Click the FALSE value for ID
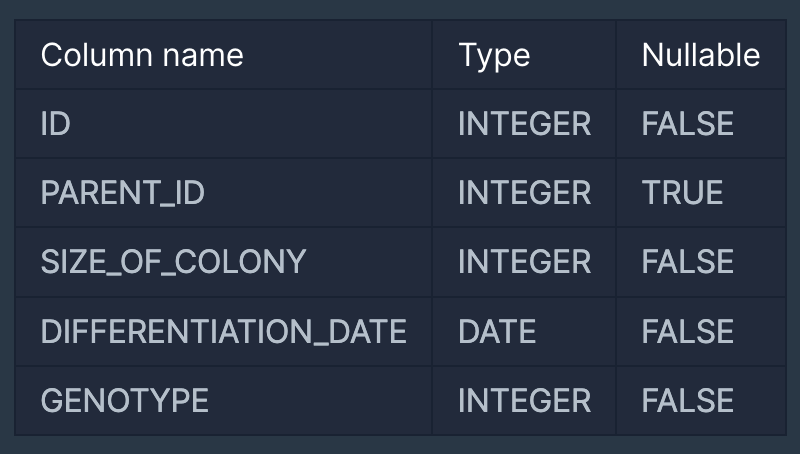Viewport: 800px width, 454px height. (x=687, y=123)
